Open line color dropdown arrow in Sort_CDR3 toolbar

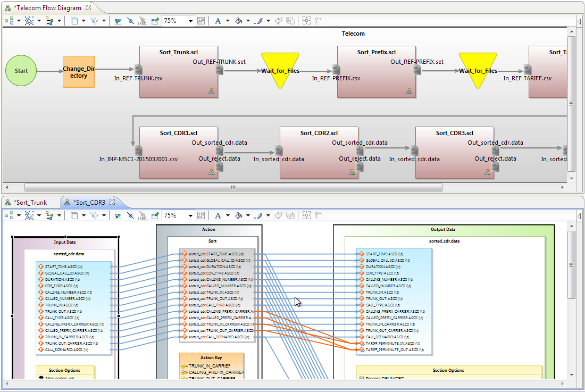(268, 215)
